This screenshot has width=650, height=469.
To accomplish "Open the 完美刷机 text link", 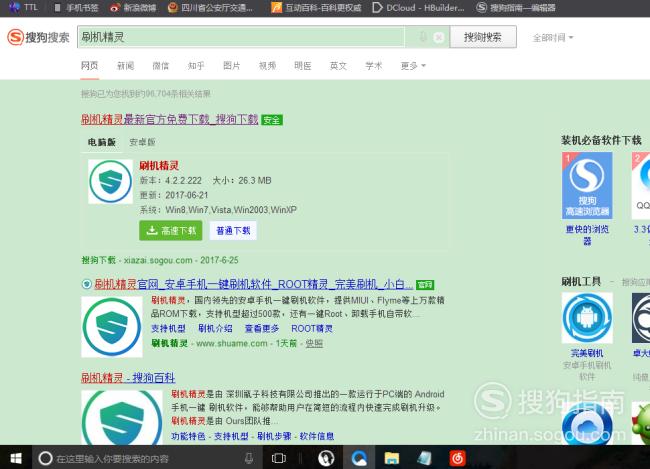I will pyautogui.click(x=587, y=353).
